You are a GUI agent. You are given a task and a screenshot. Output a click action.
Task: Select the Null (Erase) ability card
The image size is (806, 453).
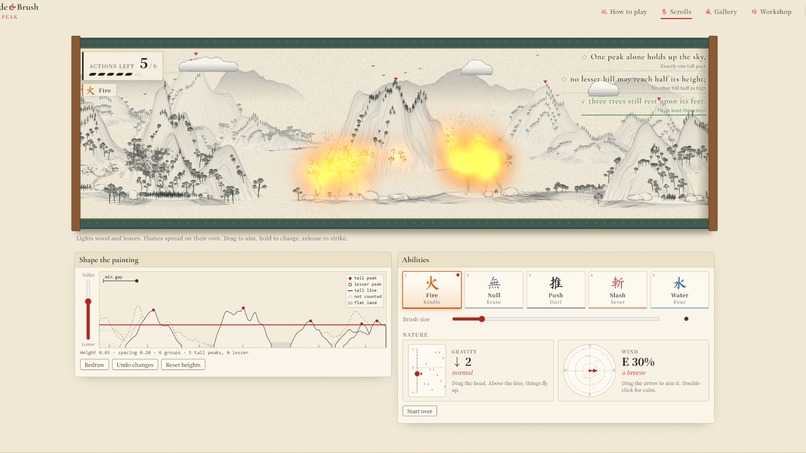point(493,290)
